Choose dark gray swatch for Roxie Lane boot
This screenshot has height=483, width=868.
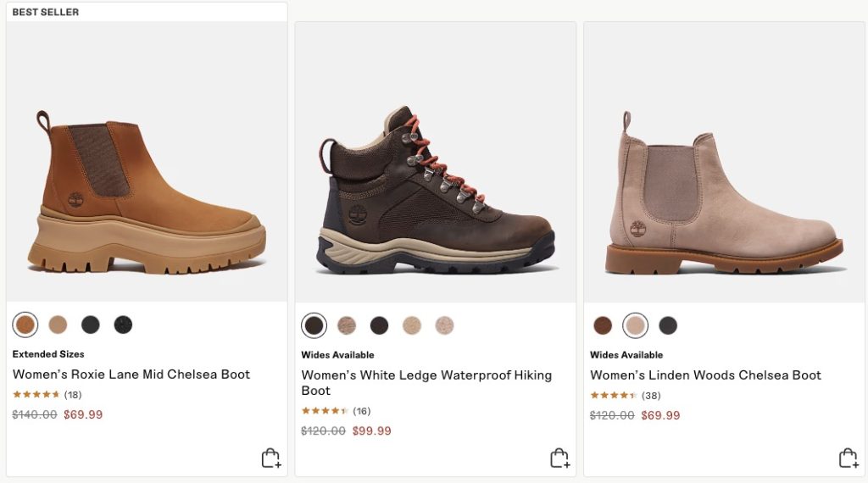coord(91,325)
